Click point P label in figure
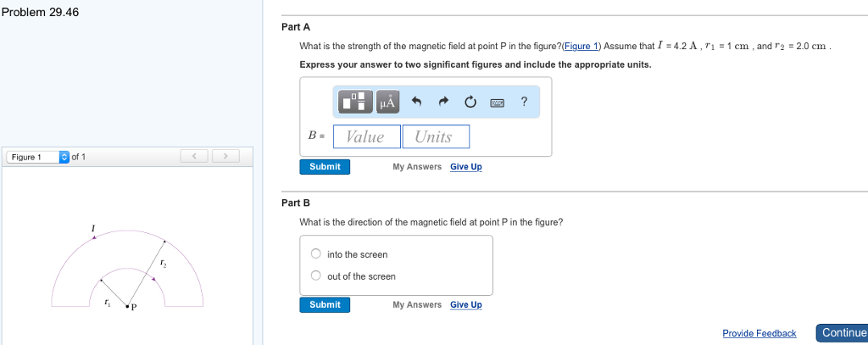Screen dimensions: 868x345 click(133, 309)
